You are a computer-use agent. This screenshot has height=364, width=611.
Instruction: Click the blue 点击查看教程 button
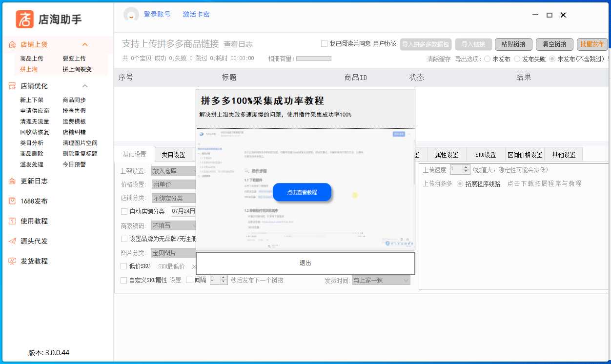point(302,192)
